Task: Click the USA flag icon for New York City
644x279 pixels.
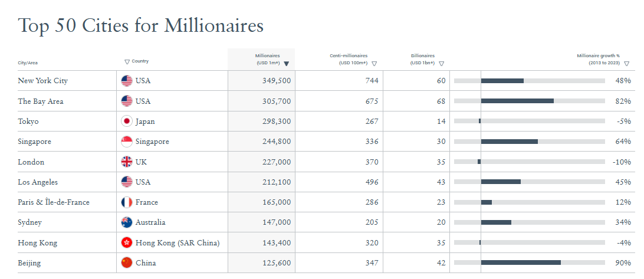Action: tap(126, 81)
